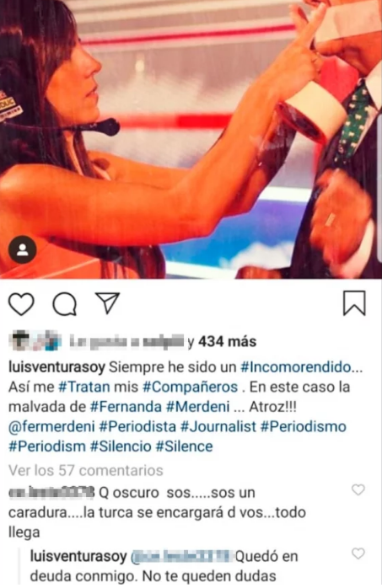Follow the #Tratan hashtag link

click(x=84, y=387)
